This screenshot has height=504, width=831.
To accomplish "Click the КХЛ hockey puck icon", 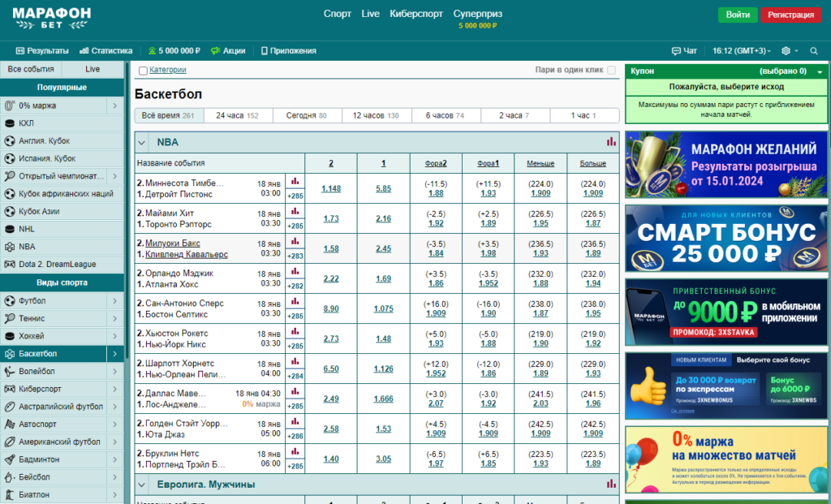I will [10, 123].
